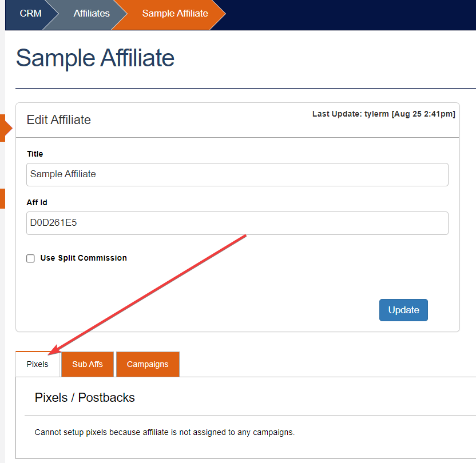Click the CRM breadcrumb link
This screenshot has height=463, width=476.
(x=30, y=13)
